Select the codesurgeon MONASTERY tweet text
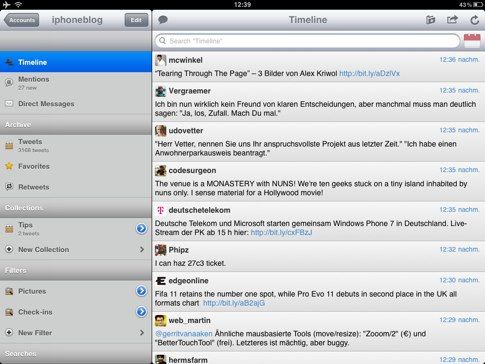 coord(311,188)
